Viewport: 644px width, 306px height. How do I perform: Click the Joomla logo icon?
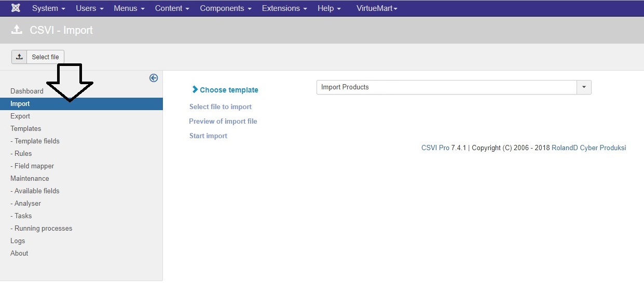click(16, 8)
